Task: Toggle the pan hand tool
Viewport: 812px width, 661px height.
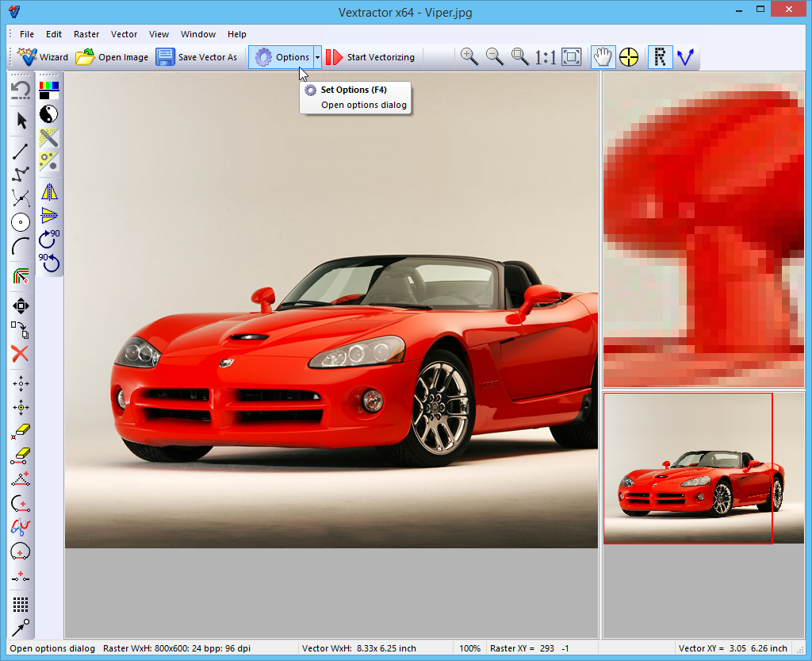Action: pyautogui.click(x=603, y=56)
